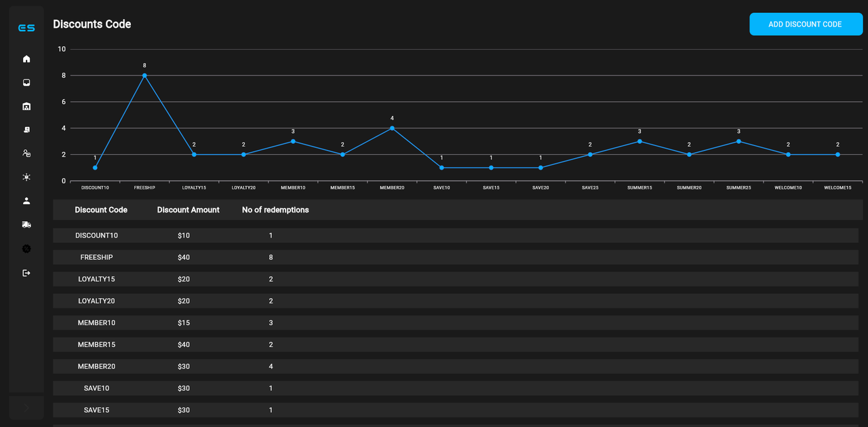Select the FREESHIP data point on chart
The width and height of the screenshot is (868, 427).
pyautogui.click(x=144, y=75)
